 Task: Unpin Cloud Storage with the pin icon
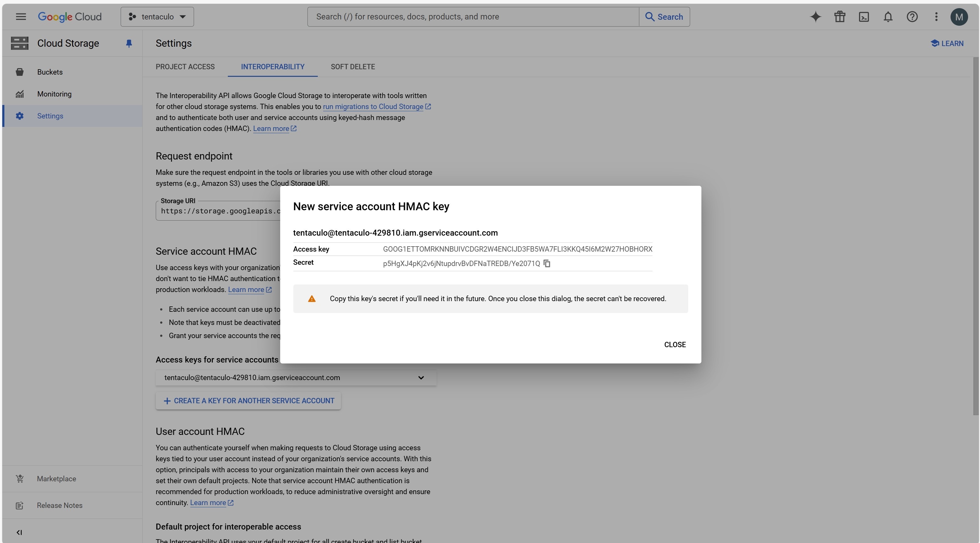[x=129, y=44]
